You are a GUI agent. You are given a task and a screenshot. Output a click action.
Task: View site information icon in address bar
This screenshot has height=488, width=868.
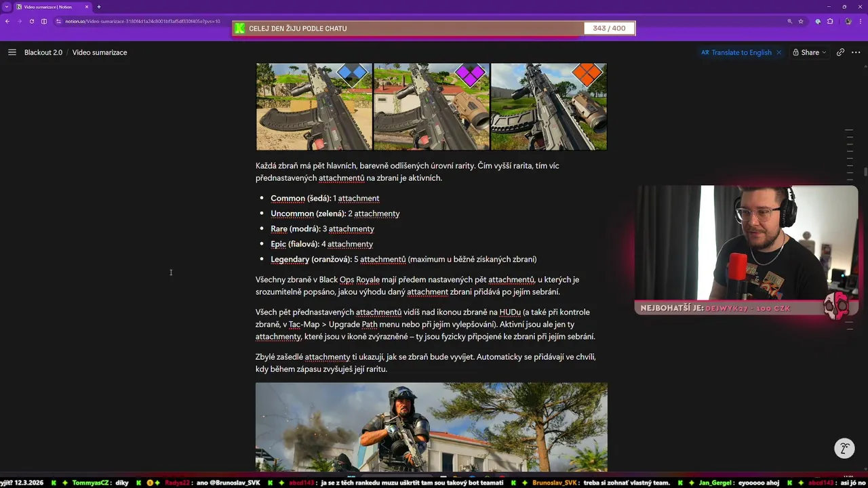60,21
